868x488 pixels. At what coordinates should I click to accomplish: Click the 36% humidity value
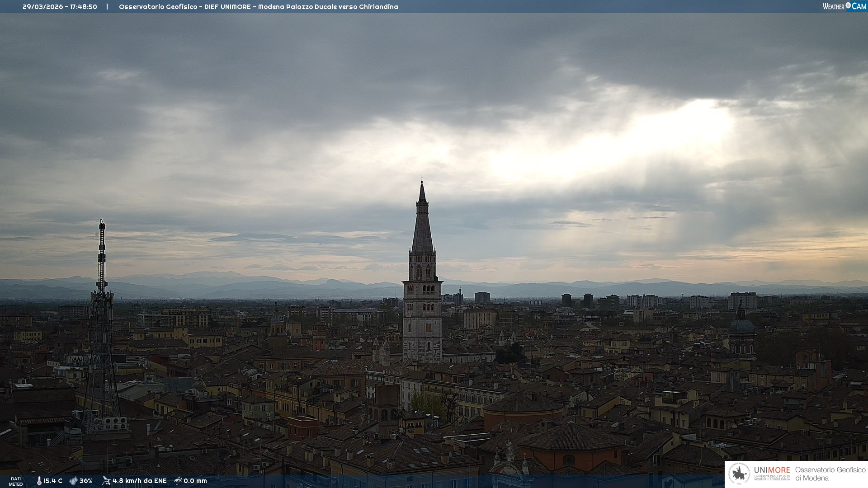tap(86, 481)
